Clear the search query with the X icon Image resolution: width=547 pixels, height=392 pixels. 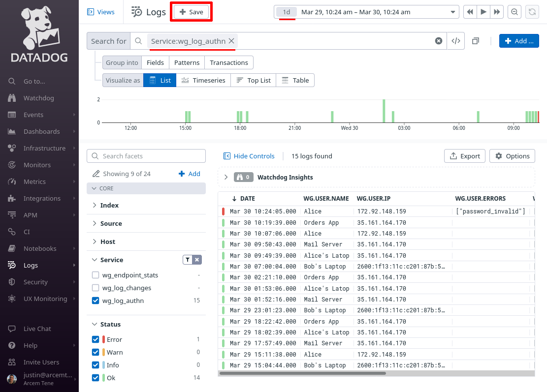(x=439, y=41)
